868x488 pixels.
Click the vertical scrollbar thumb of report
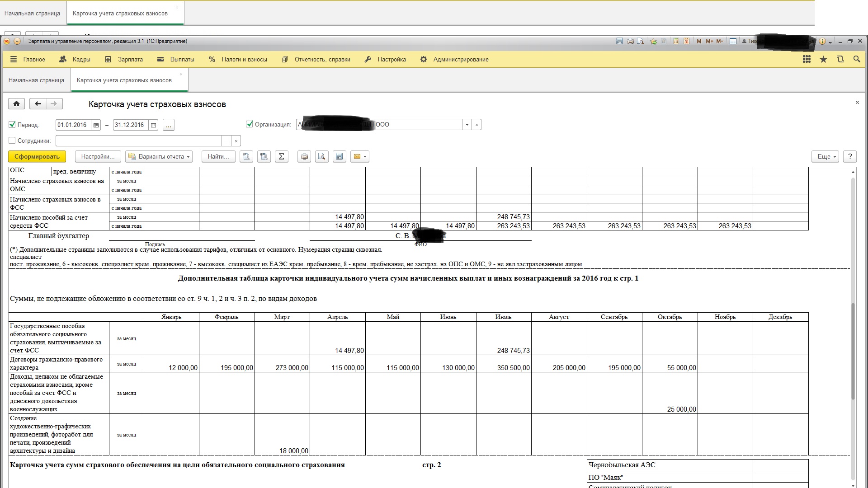tap(853, 351)
